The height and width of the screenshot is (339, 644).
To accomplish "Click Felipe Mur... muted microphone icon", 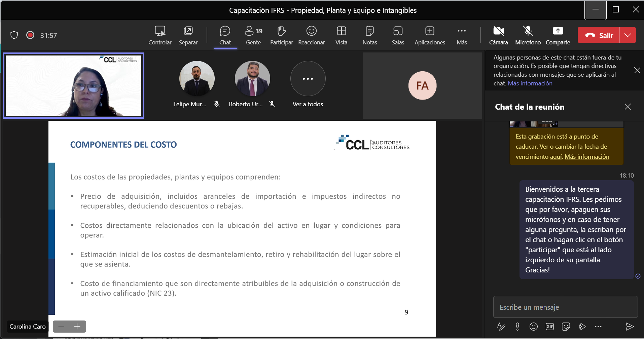I will [x=217, y=104].
